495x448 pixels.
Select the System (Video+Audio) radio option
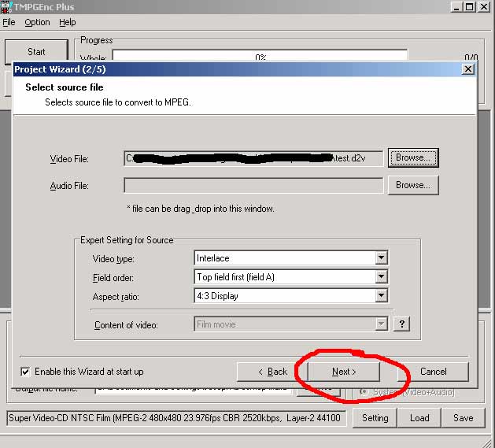click(364, 392)
